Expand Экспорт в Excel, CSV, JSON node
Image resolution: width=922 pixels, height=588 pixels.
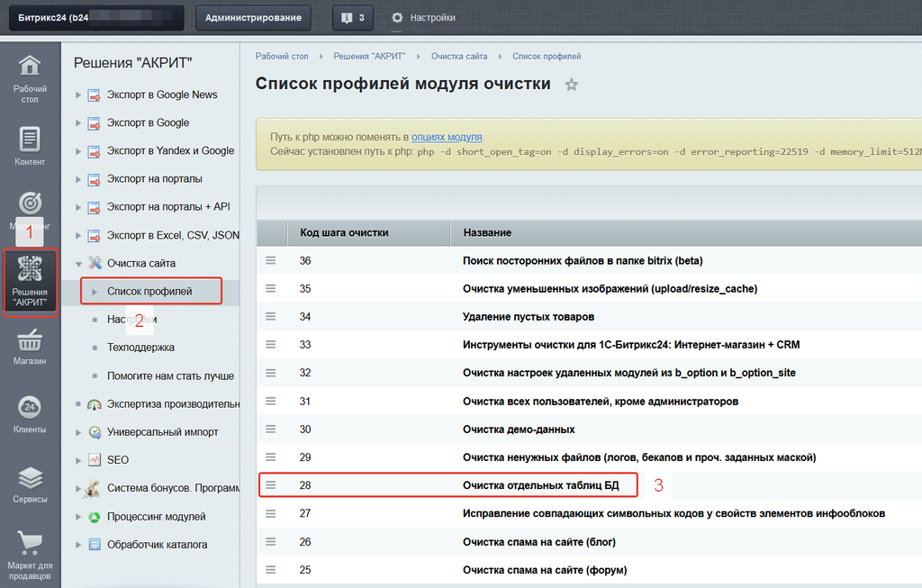tap(78, 236)
